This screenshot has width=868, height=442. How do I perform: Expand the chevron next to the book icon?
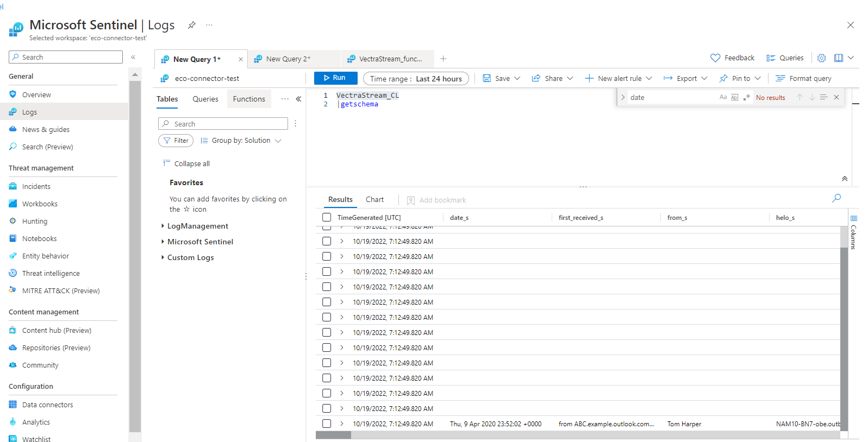tap(851, 58)
